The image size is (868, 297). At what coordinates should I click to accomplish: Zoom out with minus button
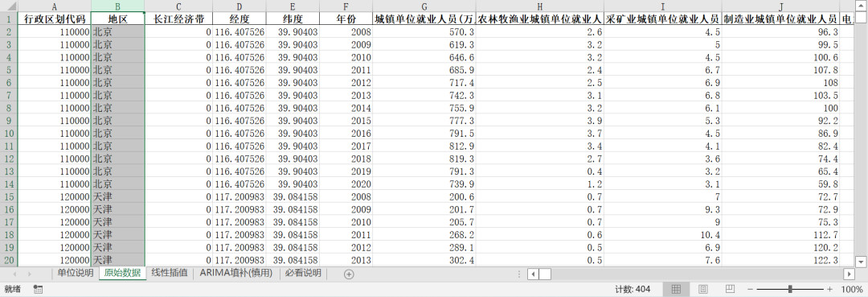pos(750,289)
